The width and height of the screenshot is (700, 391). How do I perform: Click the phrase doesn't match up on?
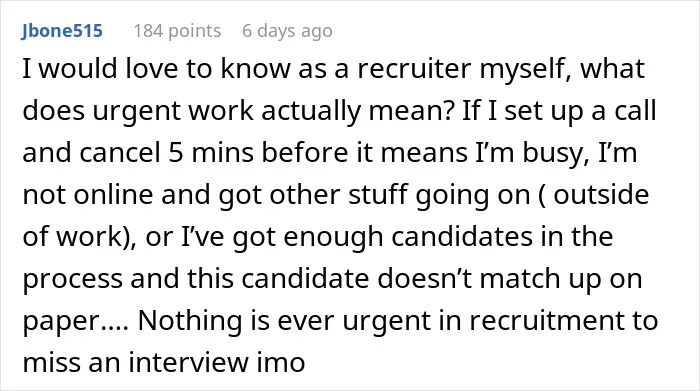pos(510,280)
